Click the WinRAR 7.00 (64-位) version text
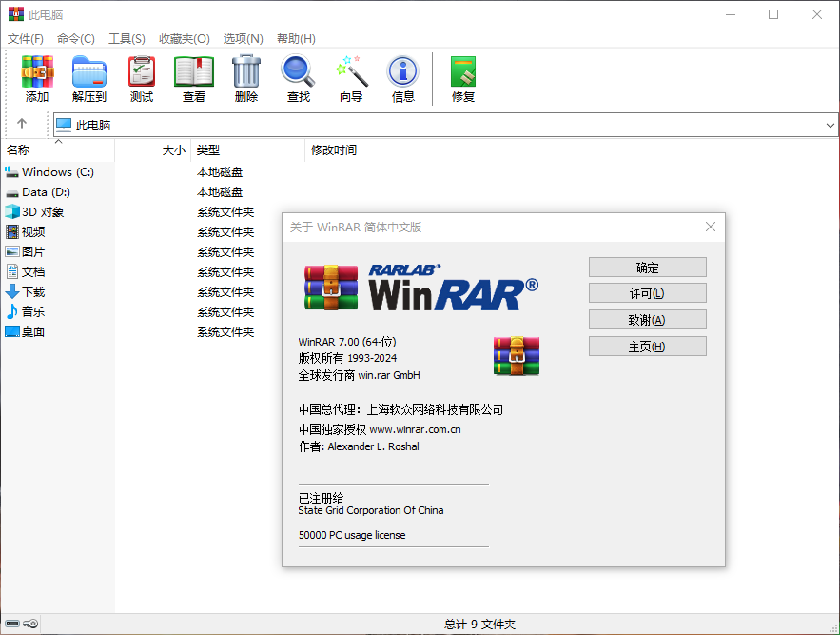The image size is (840, 635). pyautogui.click(x=347, y=342)
